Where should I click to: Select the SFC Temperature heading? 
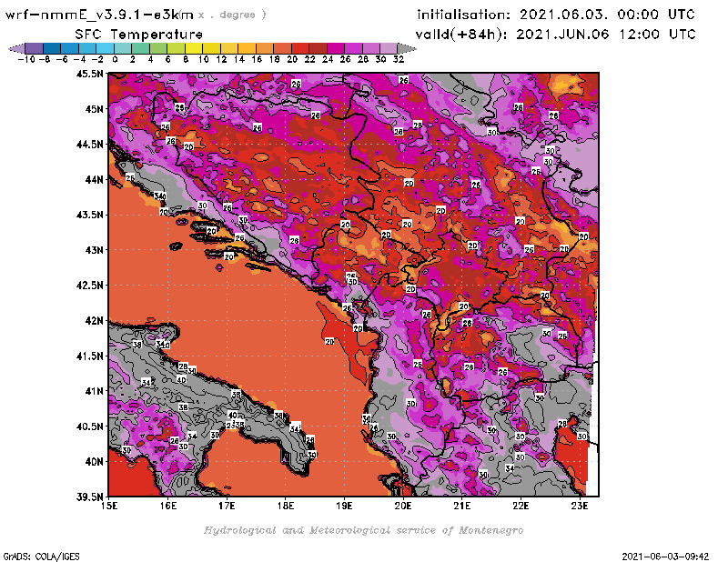coord(139,35)
